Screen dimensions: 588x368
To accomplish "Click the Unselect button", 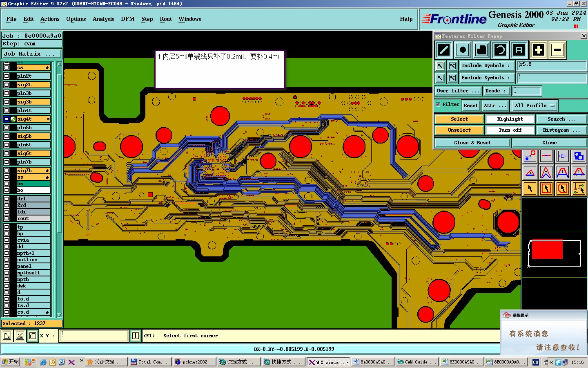I will tap(459, 130).
